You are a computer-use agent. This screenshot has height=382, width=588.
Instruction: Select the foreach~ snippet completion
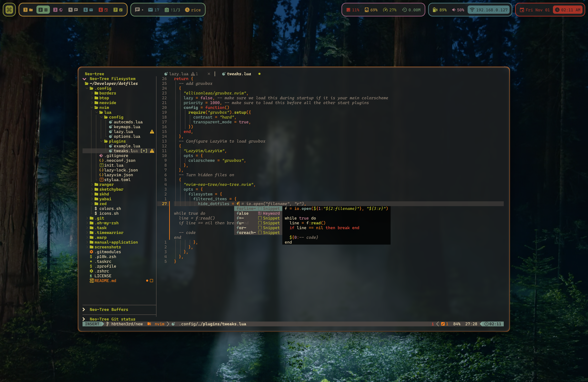tap(258, 233)
